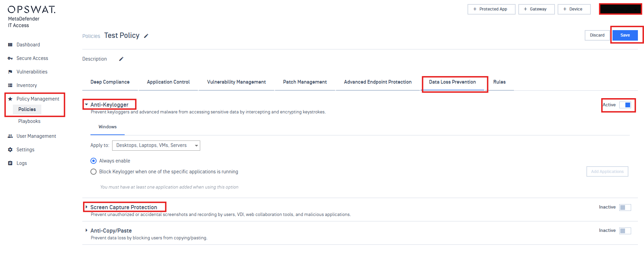Click the Vulnerabilities flag icon
Screen dimensions: 644x261
[10, 72]
